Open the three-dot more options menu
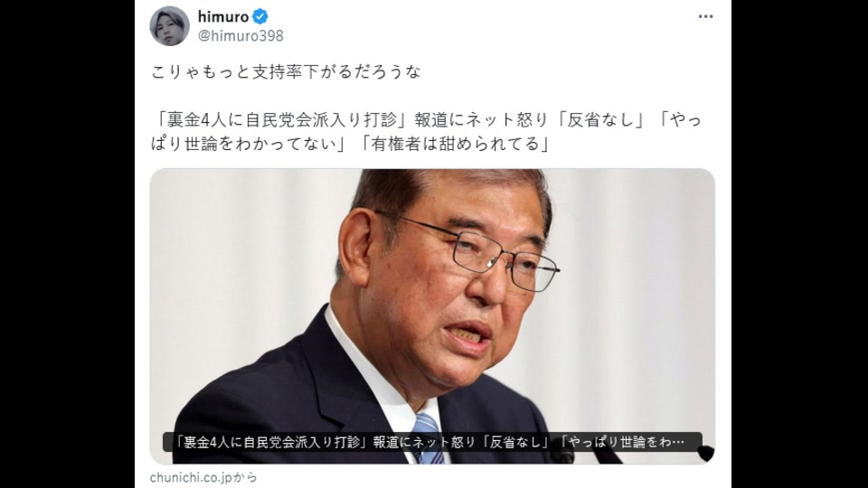The image size is (868, 488). tap(705, 16)
